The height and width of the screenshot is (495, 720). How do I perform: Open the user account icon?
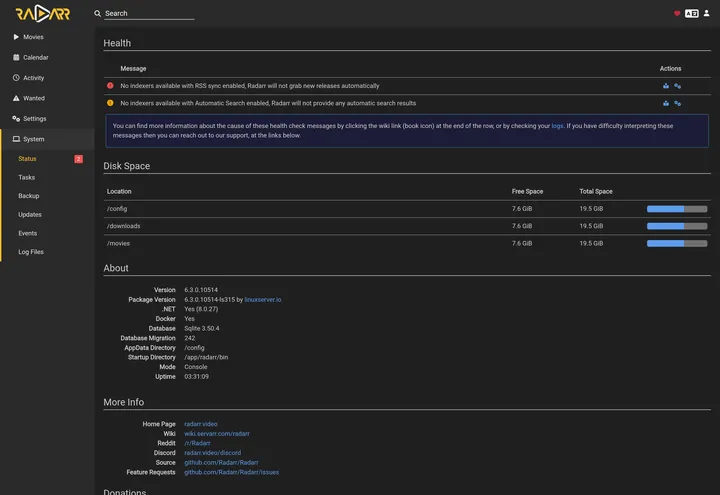pos(707,13)
